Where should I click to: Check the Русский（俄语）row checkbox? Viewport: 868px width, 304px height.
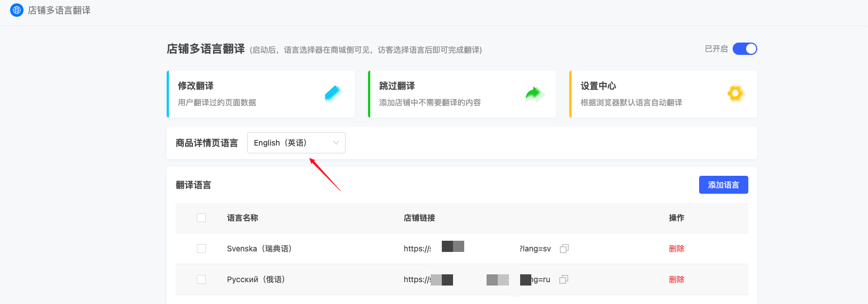click(x=201, y=279)
